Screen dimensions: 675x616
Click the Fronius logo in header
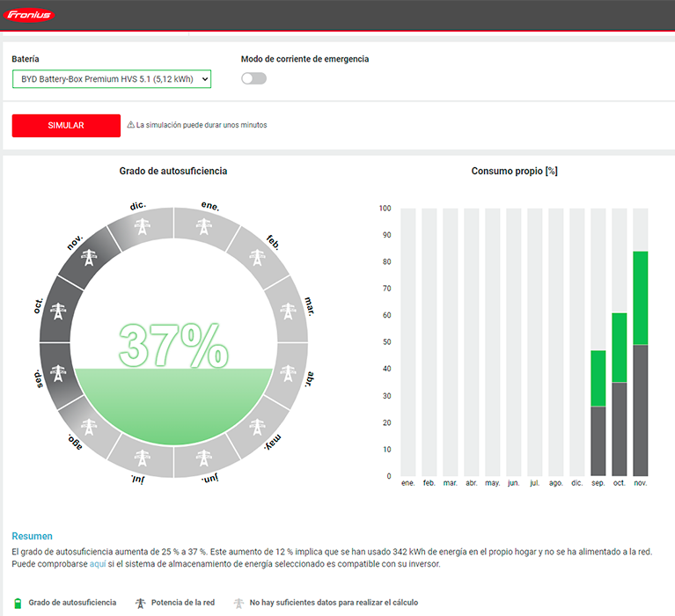(30, 15)
